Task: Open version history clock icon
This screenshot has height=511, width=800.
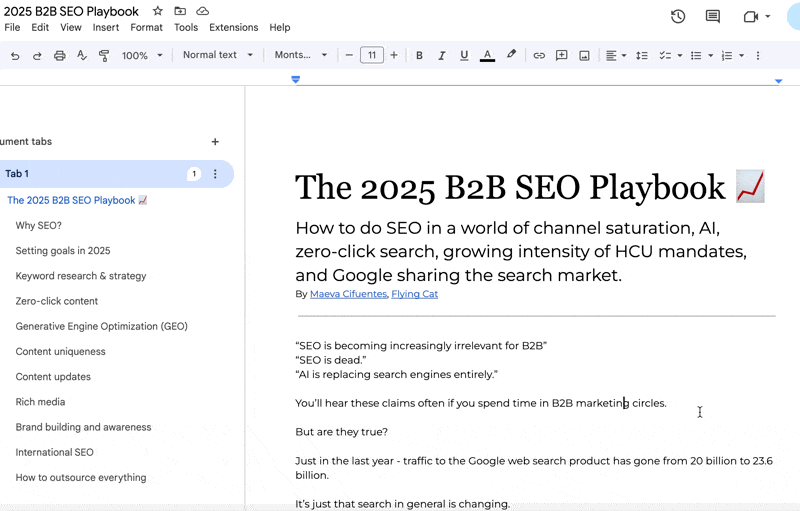Action: 678,16
